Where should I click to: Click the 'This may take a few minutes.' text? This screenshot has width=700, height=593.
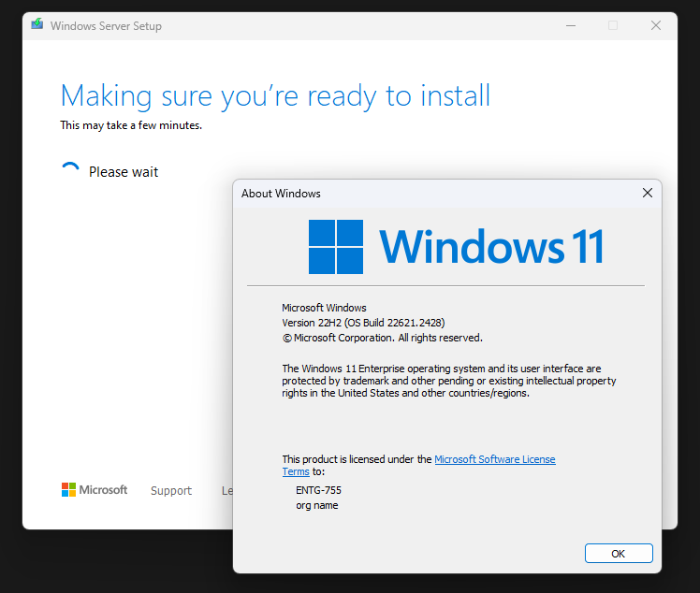click(131, 125)
